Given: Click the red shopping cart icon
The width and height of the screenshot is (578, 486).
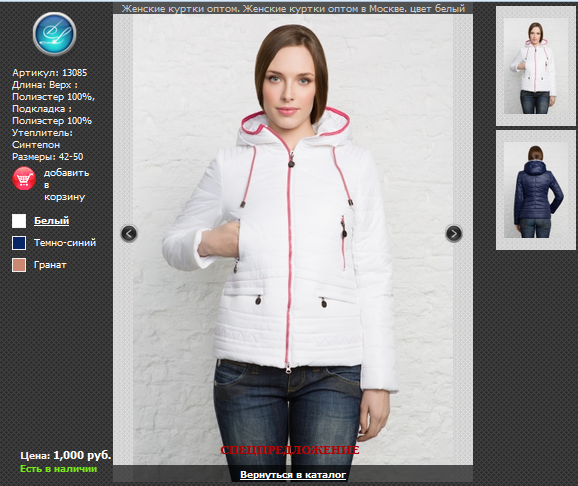Looking at the screenshot, I should click(24, 178).
